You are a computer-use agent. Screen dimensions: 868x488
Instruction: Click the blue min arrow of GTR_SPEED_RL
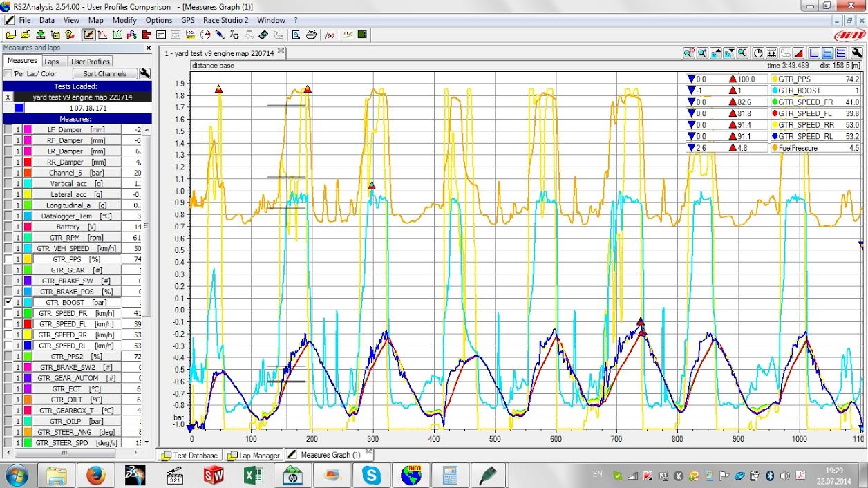tap(691, 136)
